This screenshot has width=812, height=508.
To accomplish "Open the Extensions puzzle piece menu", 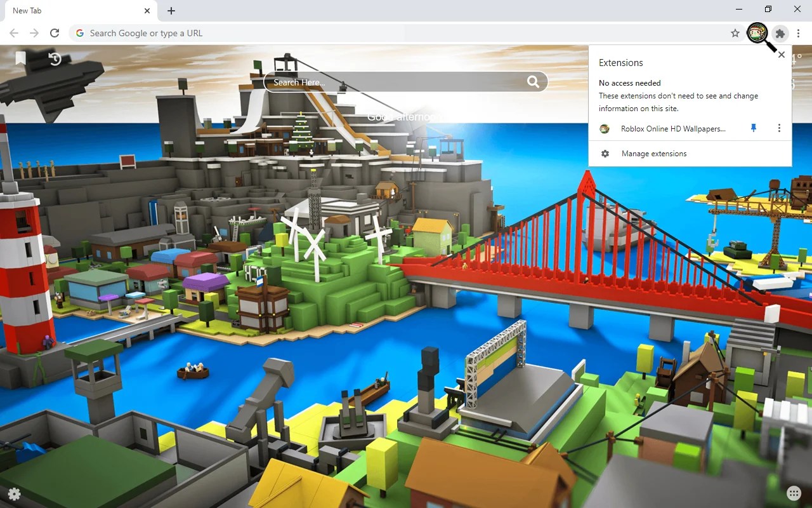I will (780, 33).
